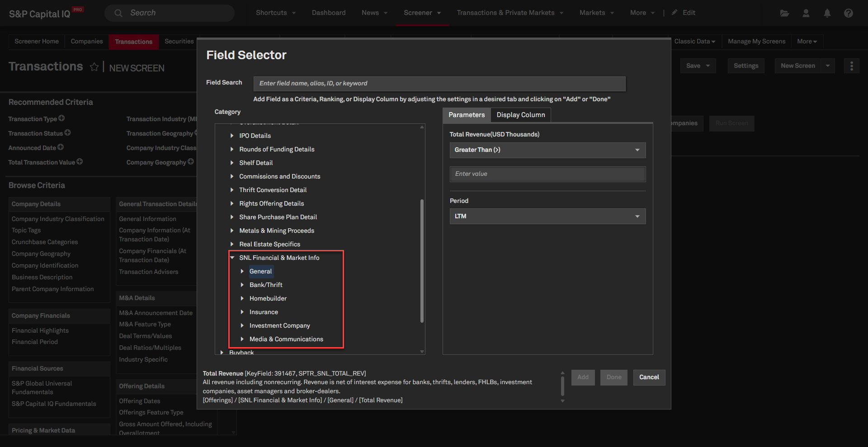The image size is (868, 447).
Task: Expand the Bank/Thrift subcategory
Action: pyautogui.click(x=242, y=285)
